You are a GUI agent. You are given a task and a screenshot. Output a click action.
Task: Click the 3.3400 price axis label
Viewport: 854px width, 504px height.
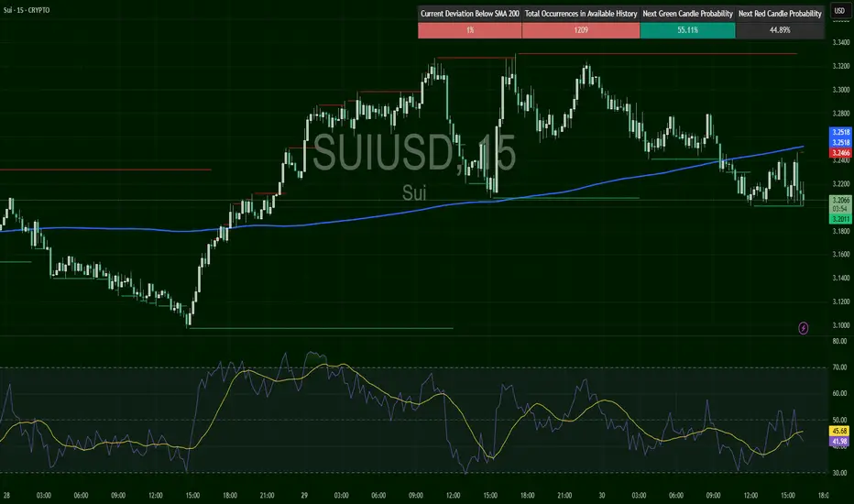coord(841,42)
